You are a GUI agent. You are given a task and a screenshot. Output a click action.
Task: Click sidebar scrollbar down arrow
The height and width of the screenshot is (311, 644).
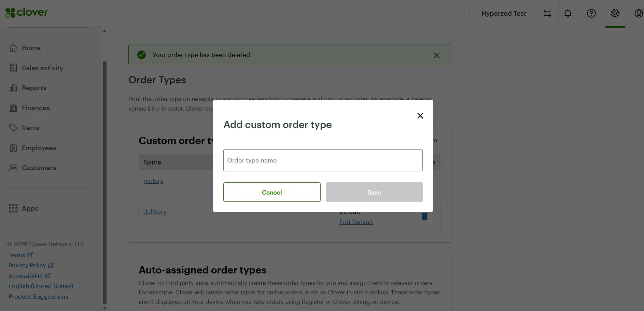click(x=104, y=308)
